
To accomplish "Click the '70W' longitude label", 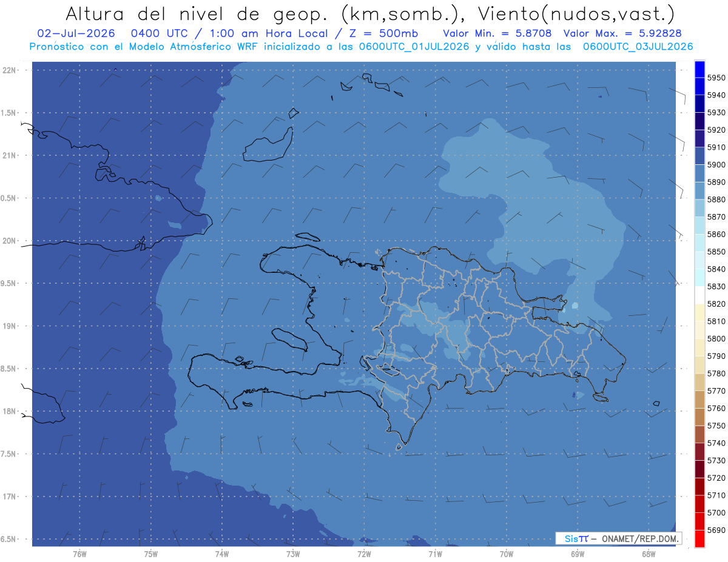I will click(x=507, y=554).
